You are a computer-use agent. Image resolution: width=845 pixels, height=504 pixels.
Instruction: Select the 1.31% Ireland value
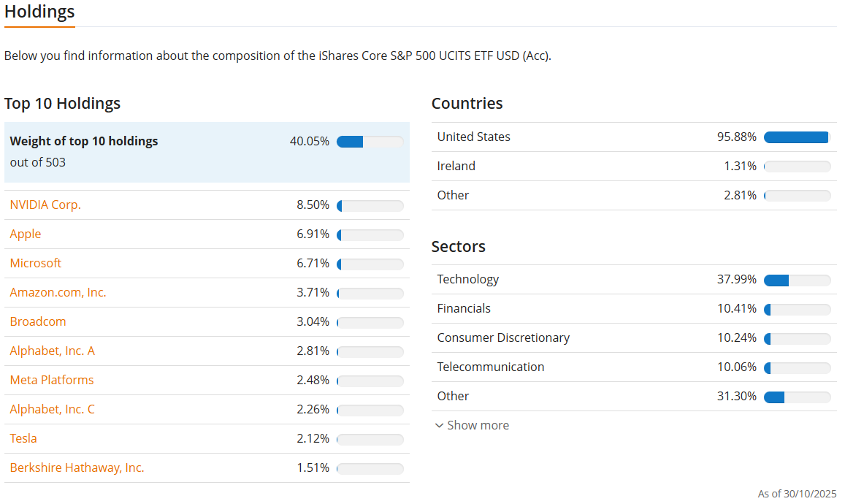(740, 166)
